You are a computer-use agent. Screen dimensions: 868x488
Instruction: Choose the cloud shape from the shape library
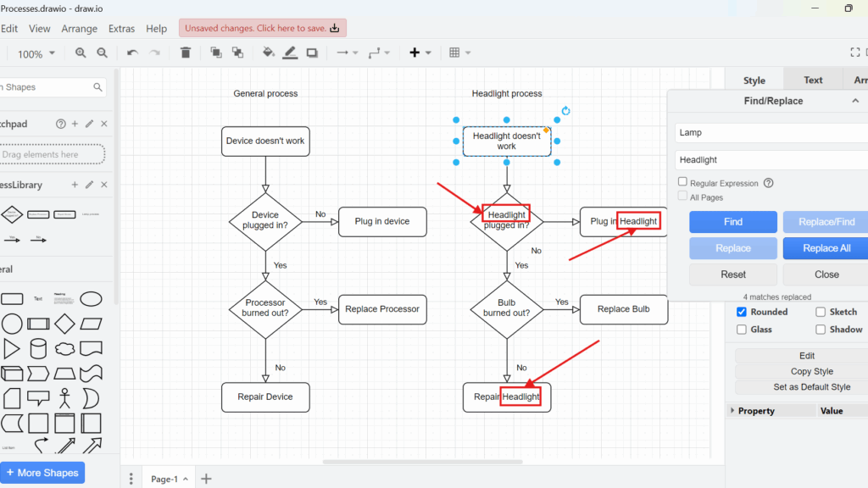click(x=65, y=348)
